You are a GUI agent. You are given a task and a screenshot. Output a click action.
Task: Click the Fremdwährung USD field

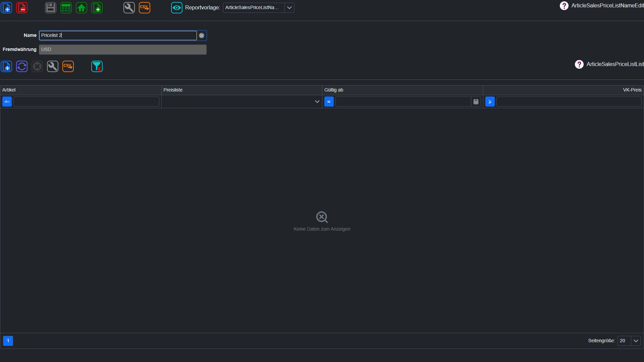click(x=123, y=50)
